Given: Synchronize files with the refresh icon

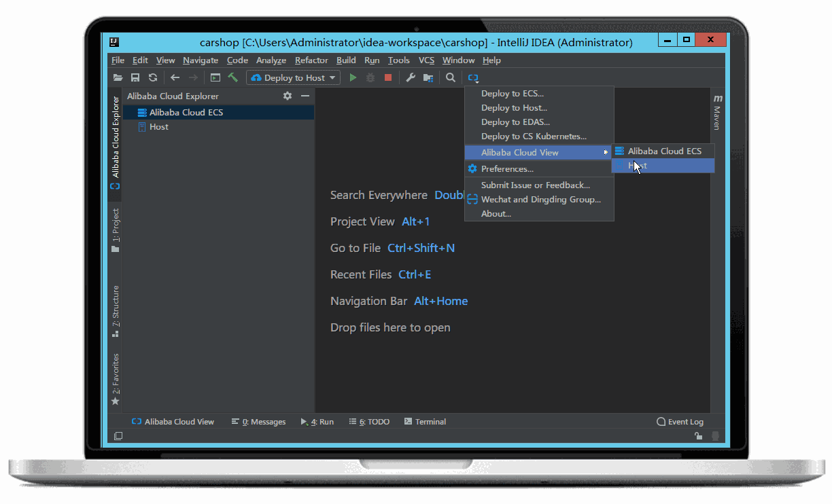Looking at the screenshot, I should 152,77.
